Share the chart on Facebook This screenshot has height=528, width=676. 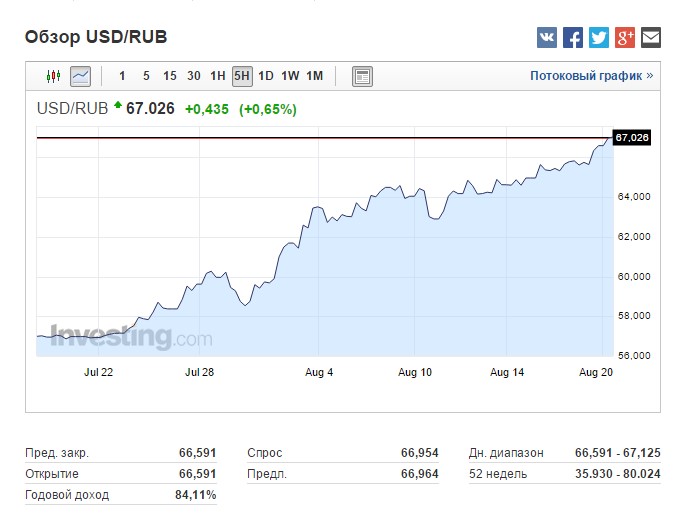(x=573, y=38)
